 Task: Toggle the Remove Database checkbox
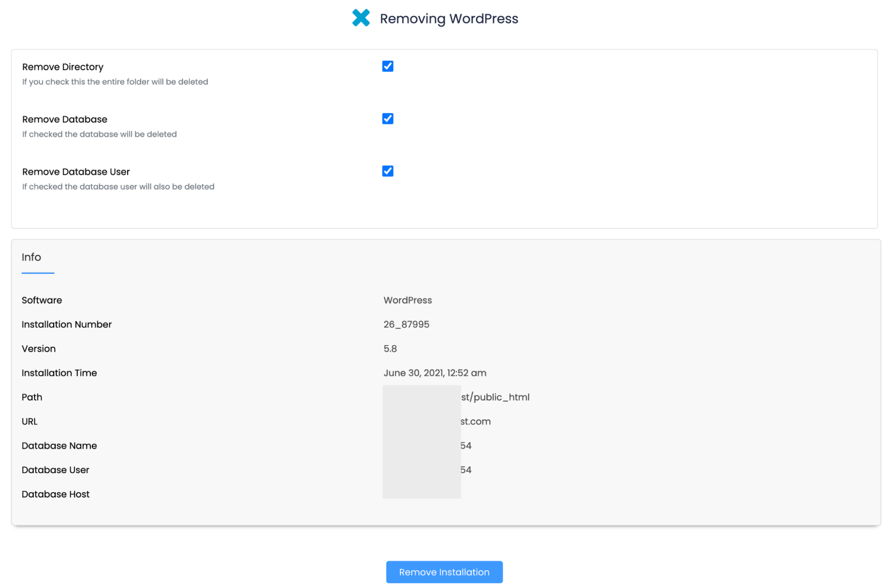(x=387, y=119)
